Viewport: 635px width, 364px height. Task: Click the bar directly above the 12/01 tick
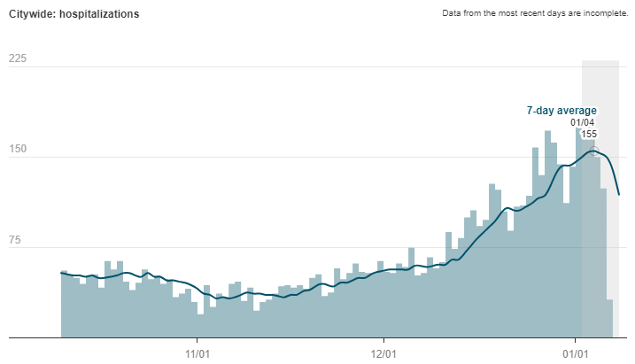pos(381,301)
